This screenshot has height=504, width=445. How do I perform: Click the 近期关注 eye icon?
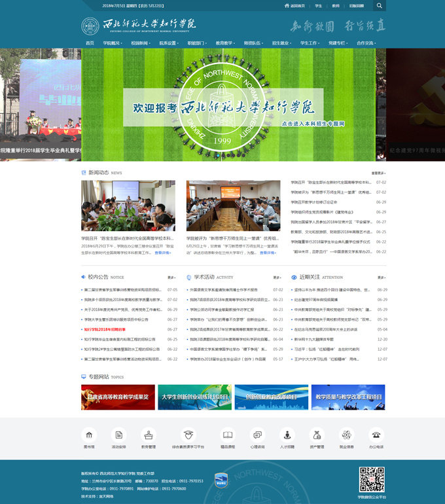294,277
